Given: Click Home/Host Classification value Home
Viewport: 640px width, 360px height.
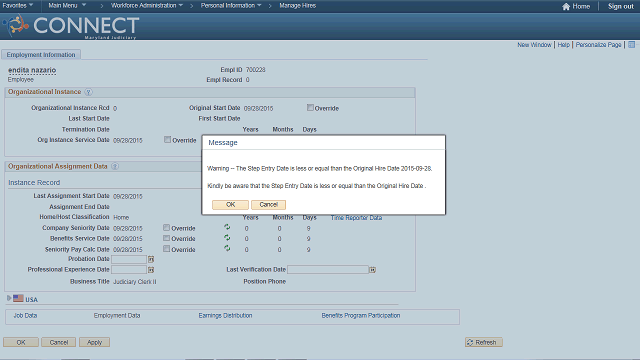Looking at the screenshot, I should point(121,218).
